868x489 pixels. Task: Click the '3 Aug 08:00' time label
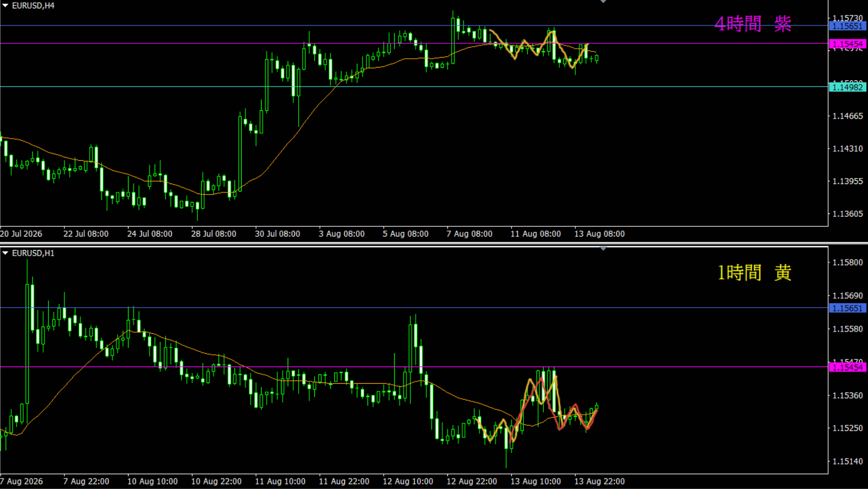pyautogui.click(x=341, y=234)
